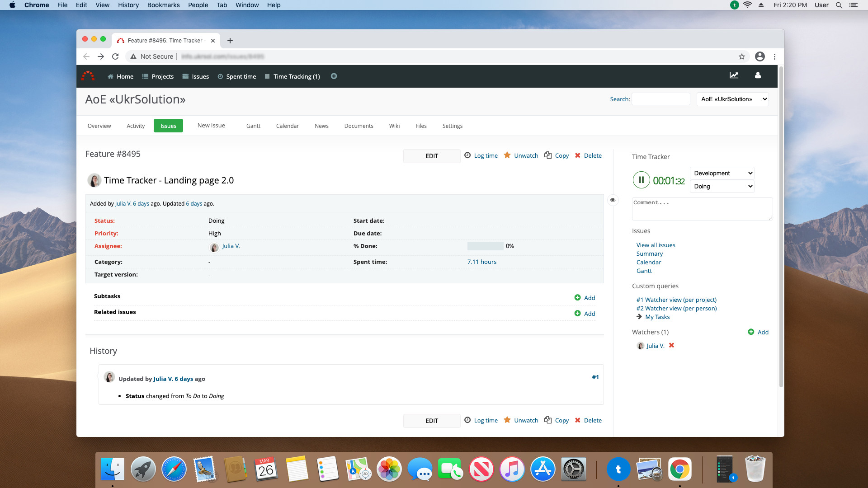Open the Home menu item

click(120, 76)
